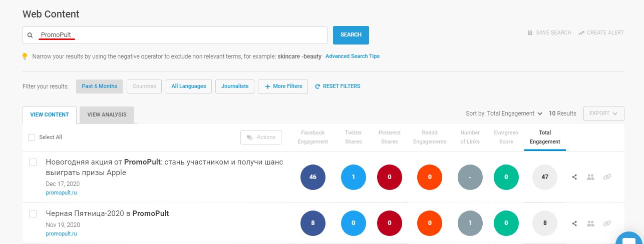Click Evergreen green circle for Новогодняя акция

(x=506, y=177)
